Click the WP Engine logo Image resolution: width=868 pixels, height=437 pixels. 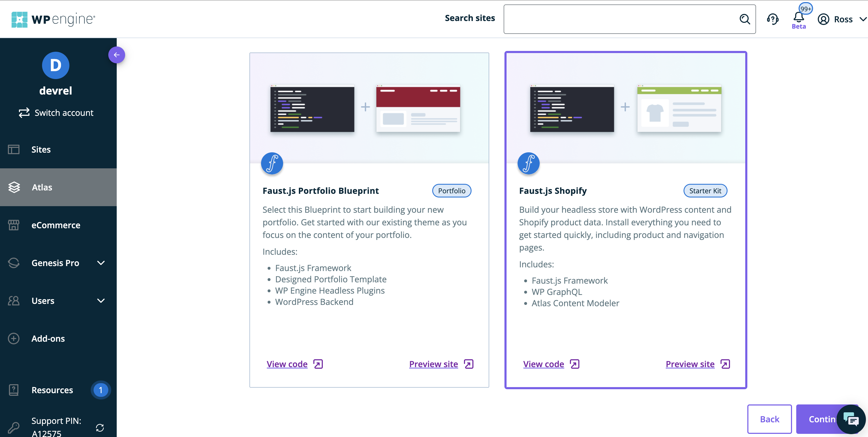coord(53,19)
